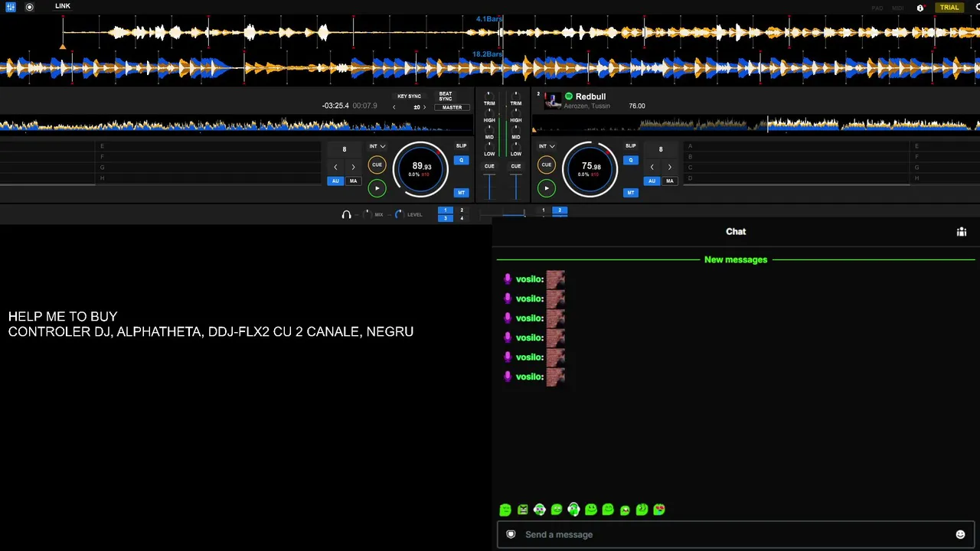The image size is (980, 551).
Task: Select the fourth green emote in row
Action: pyautogui.click(x=557, y=510)
